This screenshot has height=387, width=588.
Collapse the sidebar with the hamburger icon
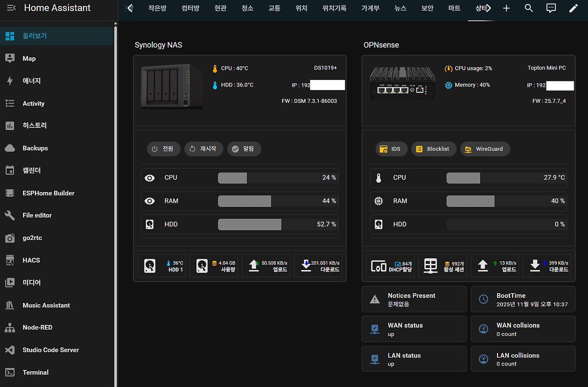coord(11,8)
